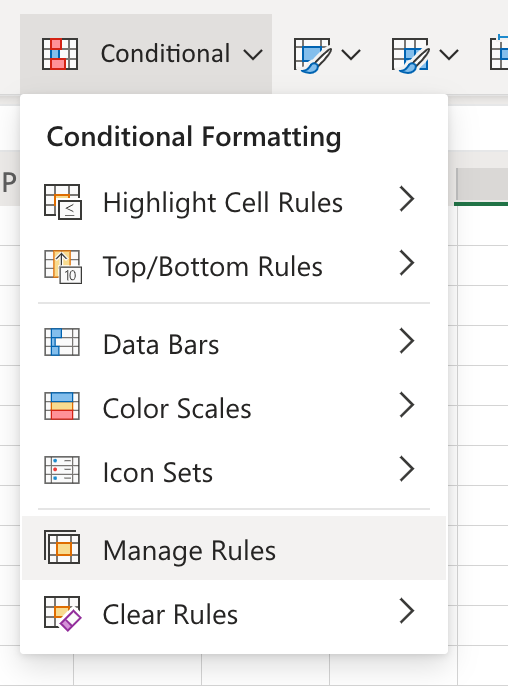Expand the Data Bars submenu arrow
This screenshot has height=686, width=508.
coord(407,341)
